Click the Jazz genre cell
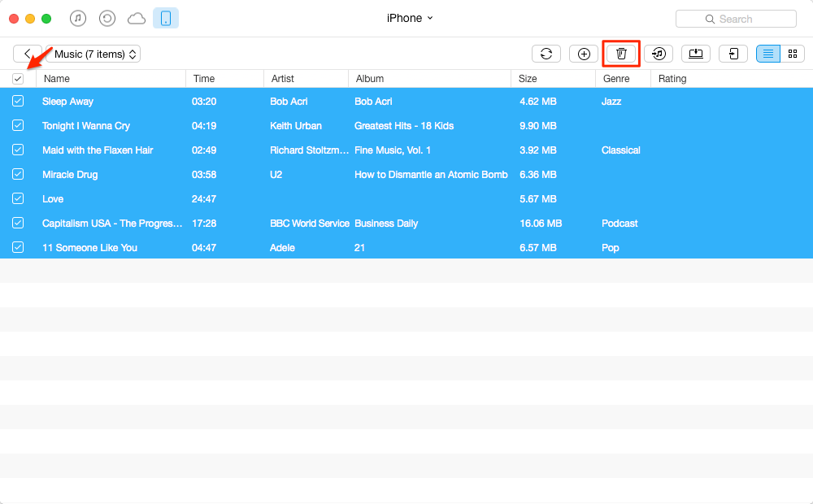 point(611,102)
